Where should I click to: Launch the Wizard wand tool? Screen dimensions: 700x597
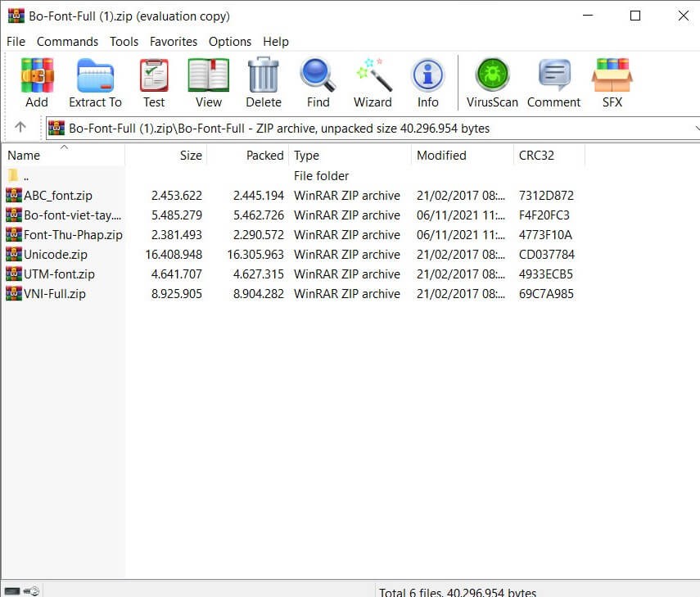click(373, 83)
